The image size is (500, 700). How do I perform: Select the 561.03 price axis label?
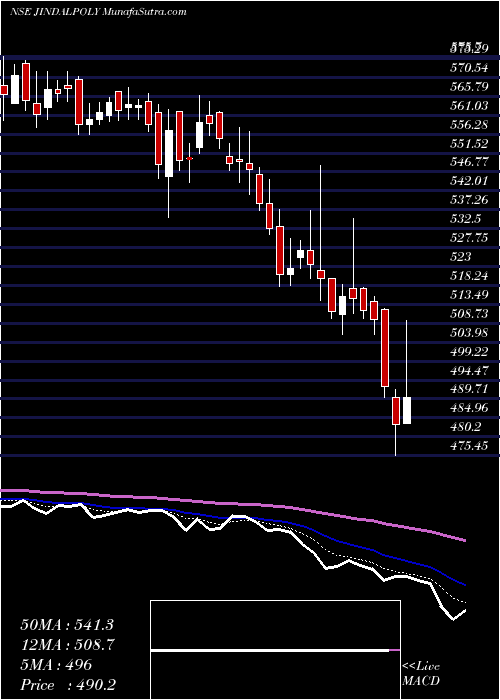(469, 106)
